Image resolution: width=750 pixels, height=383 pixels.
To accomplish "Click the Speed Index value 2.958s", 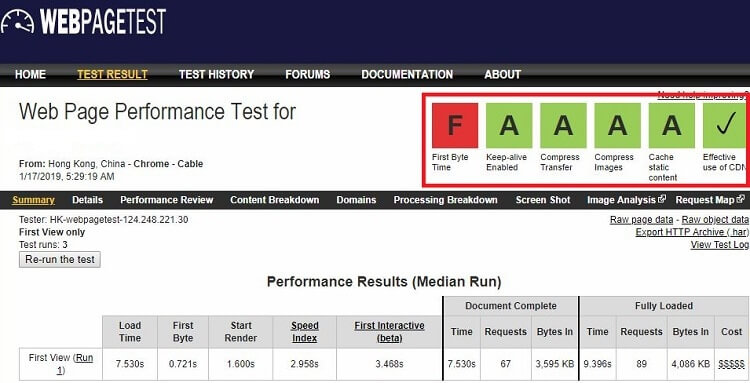I will pos(305,364).
